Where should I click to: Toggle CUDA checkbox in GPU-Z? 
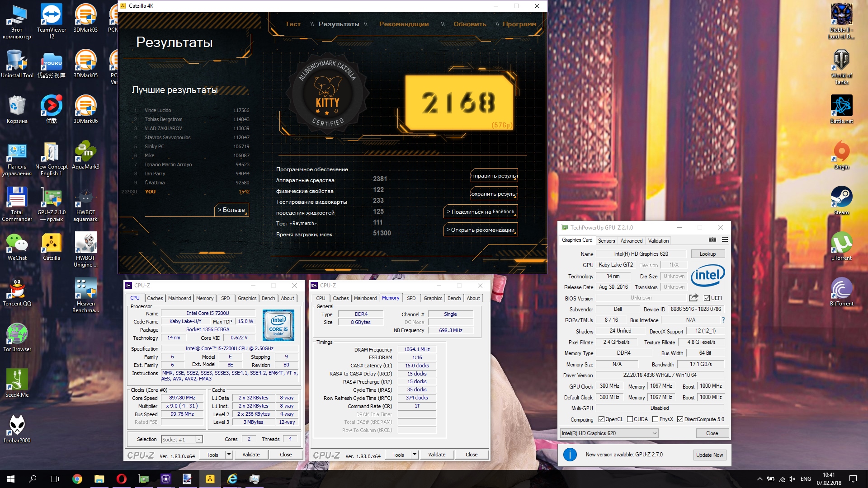coord(630,419)
